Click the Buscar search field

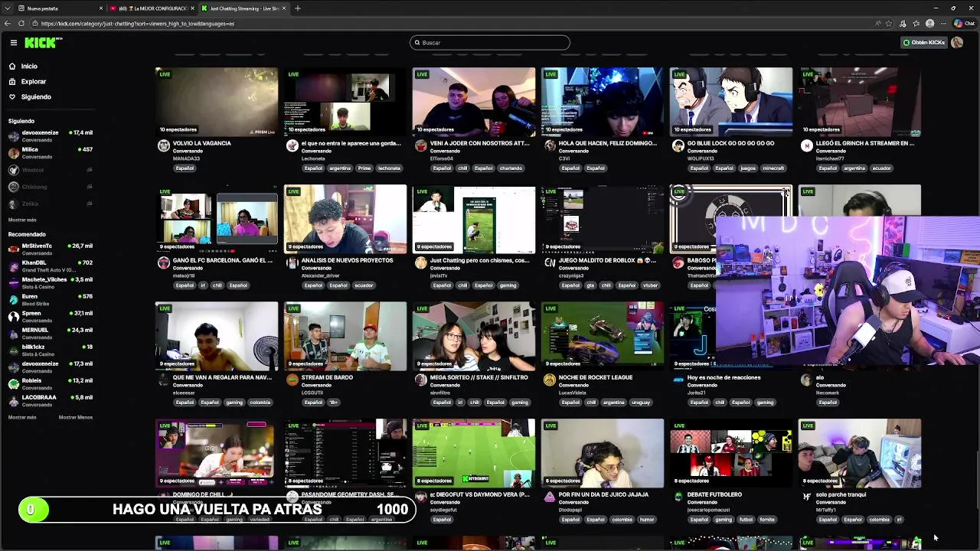coord(490,43)
